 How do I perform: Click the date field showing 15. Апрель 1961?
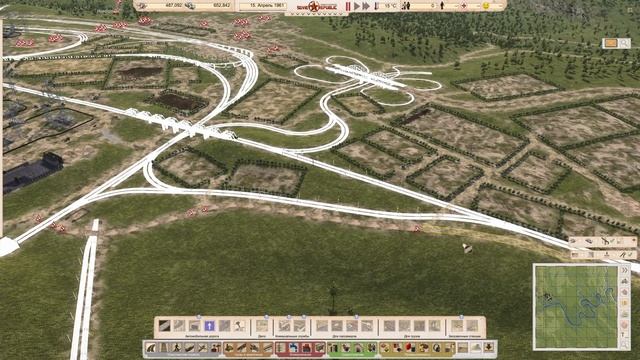tap(262, 6)
